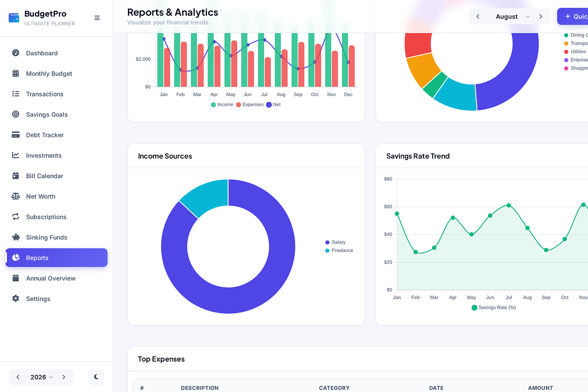Open the Monthly Budget page
Screen dimensions: 588x392
pos(56,73)
